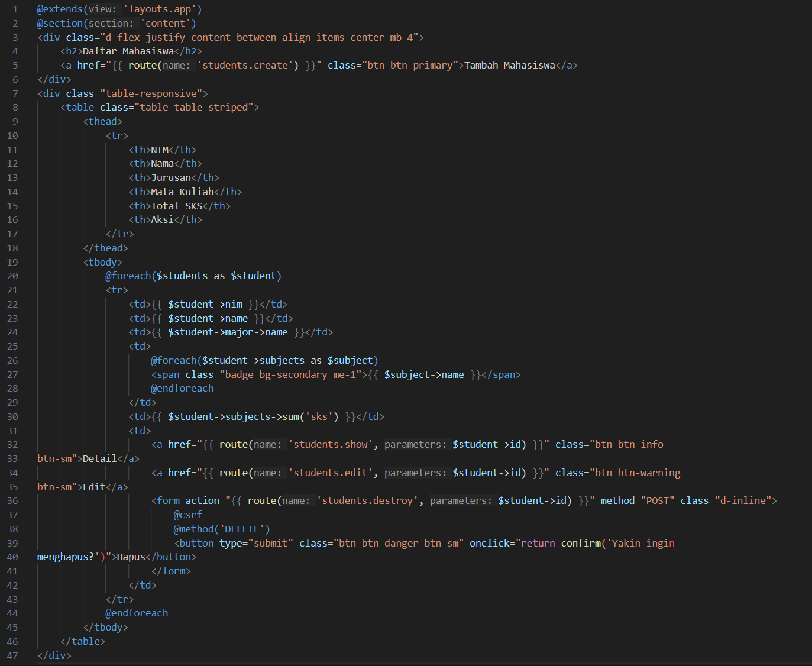Click the 'students.show' route string
The image size is (812, 666).
[x=331, y=445]
